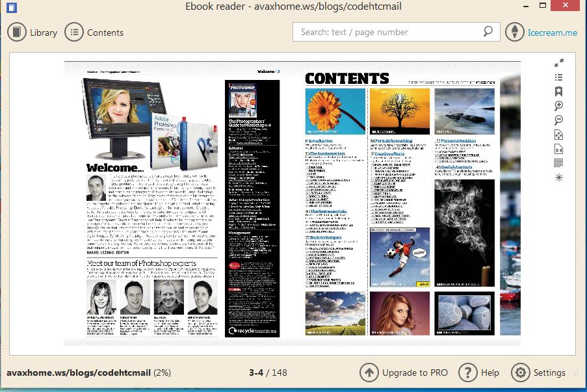Focus the search text / page number field

pyautogui.click(x=397, y=32)
